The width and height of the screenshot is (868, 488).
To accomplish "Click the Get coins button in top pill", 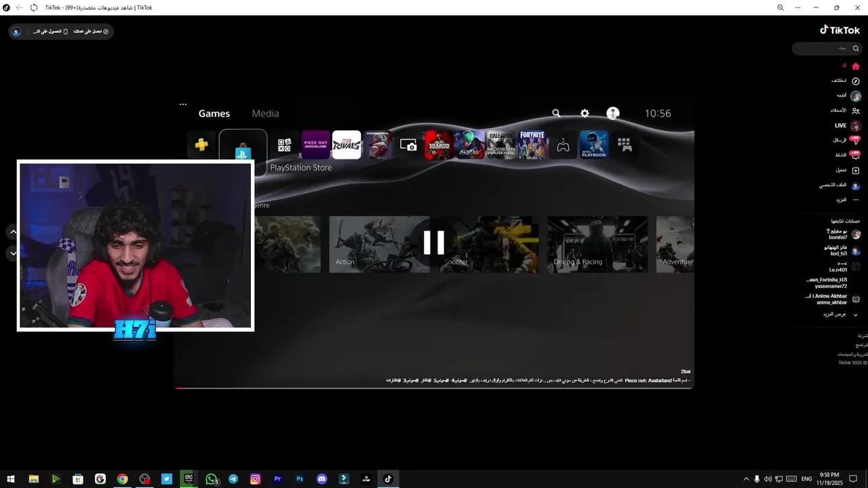I will click(x=91, y=31).
